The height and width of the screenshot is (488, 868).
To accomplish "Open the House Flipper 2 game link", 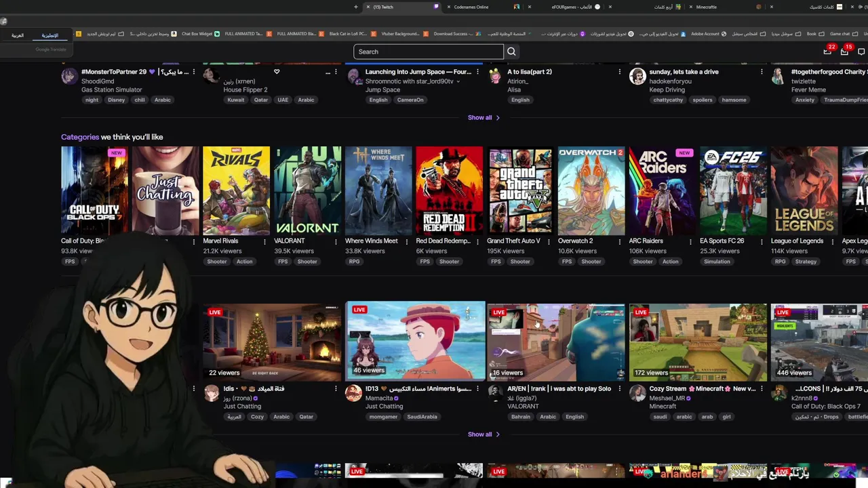I will coord(245,90).
